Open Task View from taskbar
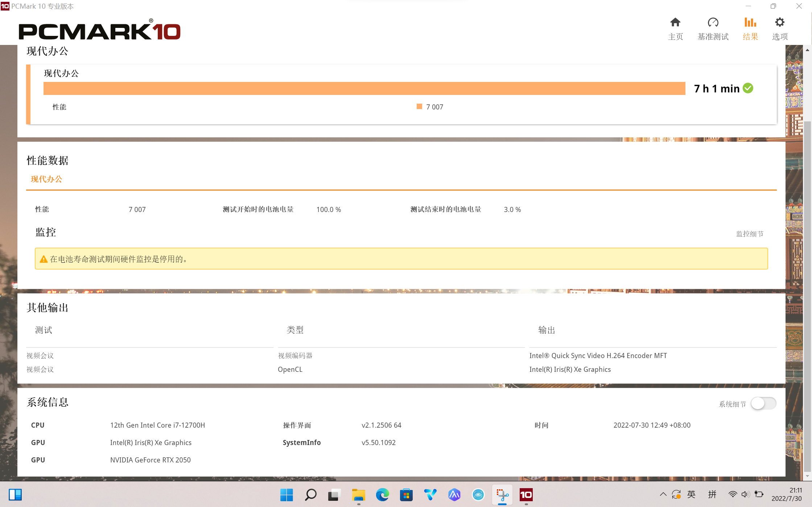The image size is (812, 507). 334,495
